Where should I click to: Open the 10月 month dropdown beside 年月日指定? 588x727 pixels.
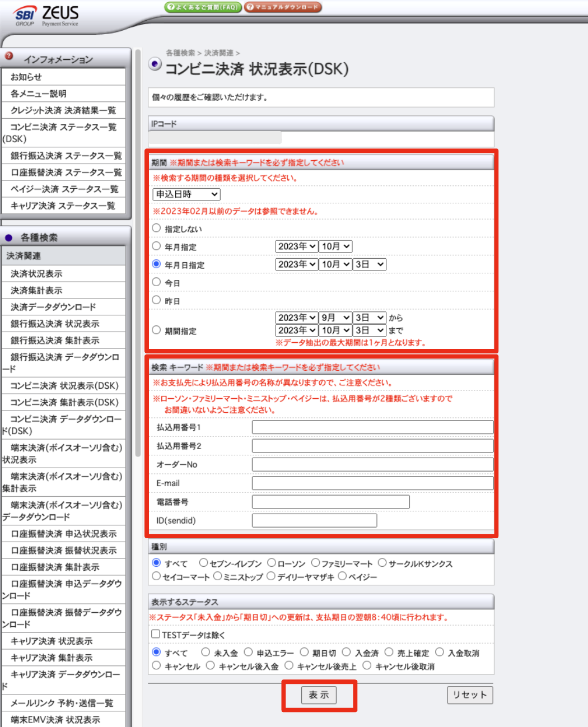pyautogui.click(x=335, y=264)
